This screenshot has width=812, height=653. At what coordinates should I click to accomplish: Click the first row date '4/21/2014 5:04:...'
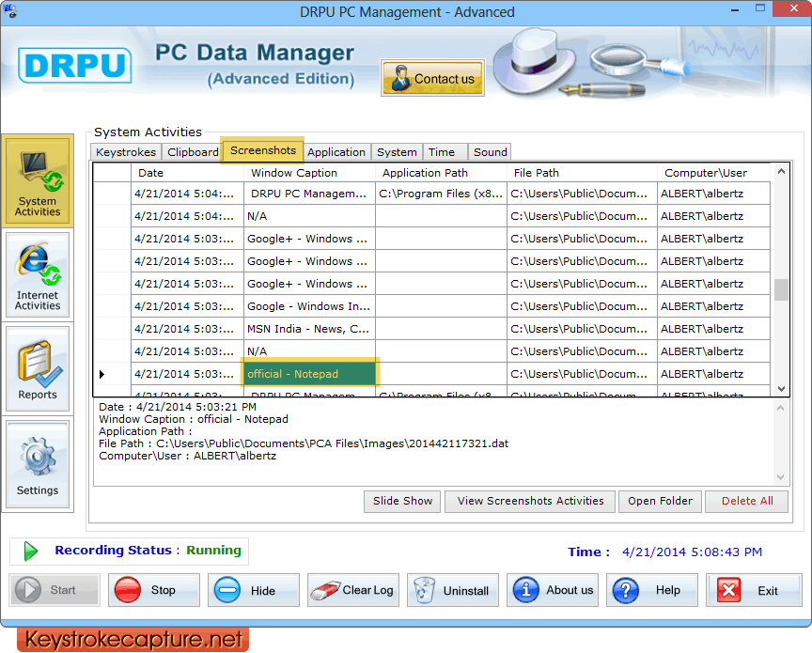click(x=187, y=194)
